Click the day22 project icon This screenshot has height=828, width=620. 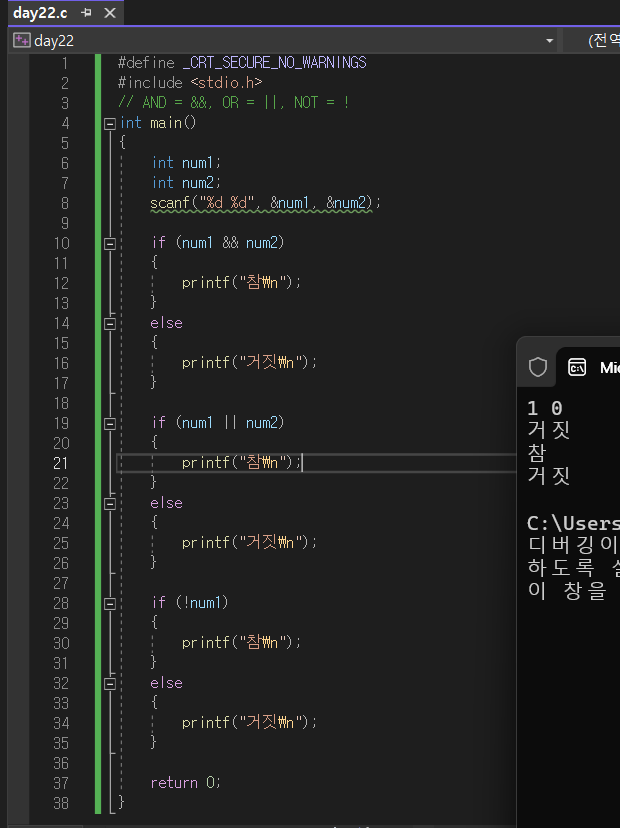[22, 41]
